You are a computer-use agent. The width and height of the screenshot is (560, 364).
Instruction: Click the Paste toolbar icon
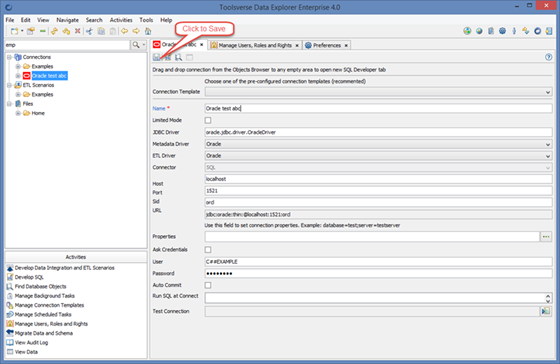click(113, 31)
